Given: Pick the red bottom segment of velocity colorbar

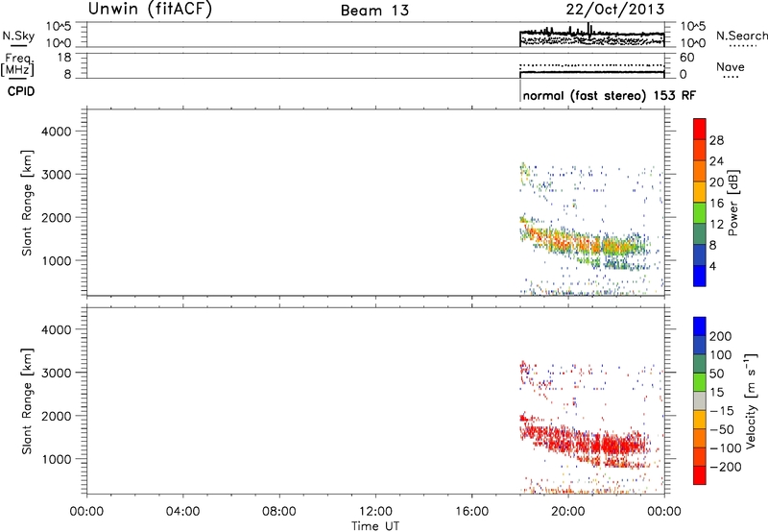Looking at the screenshot, I should pos(700,475).
